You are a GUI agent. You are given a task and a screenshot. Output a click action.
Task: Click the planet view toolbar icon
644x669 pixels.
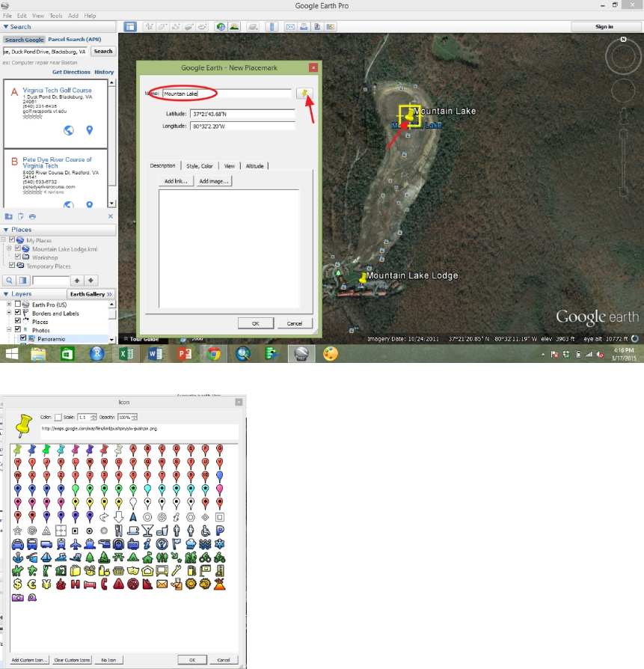pyautogui.click(x=253, y=27)
